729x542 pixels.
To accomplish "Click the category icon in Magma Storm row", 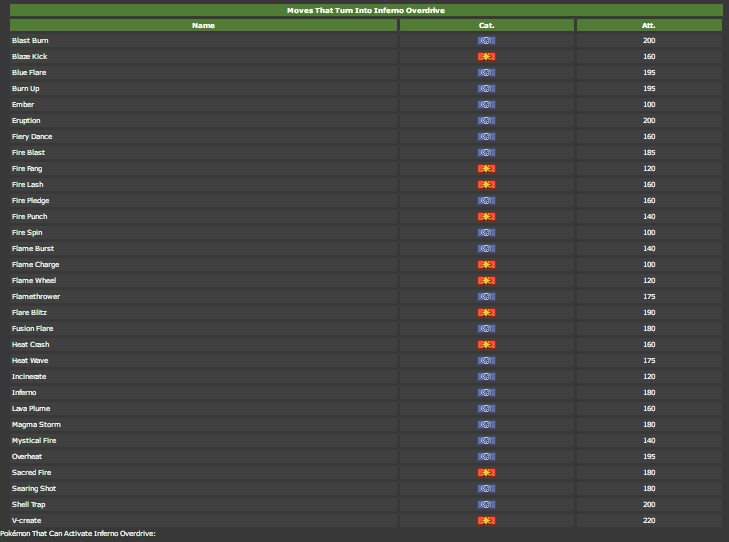I will (x=486, y=424).
